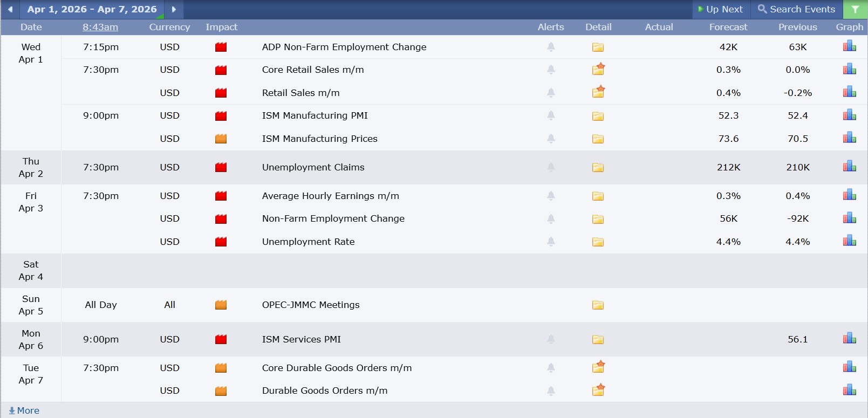Open detail folder for OPEC-JMMC Meetings
Image resolution: width=868 pixels, height=418 pixels.
pos(598,305)
